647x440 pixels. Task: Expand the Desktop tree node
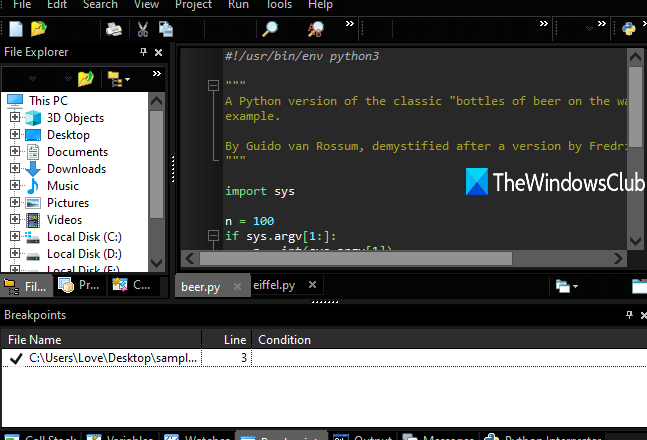coord(15,134)
